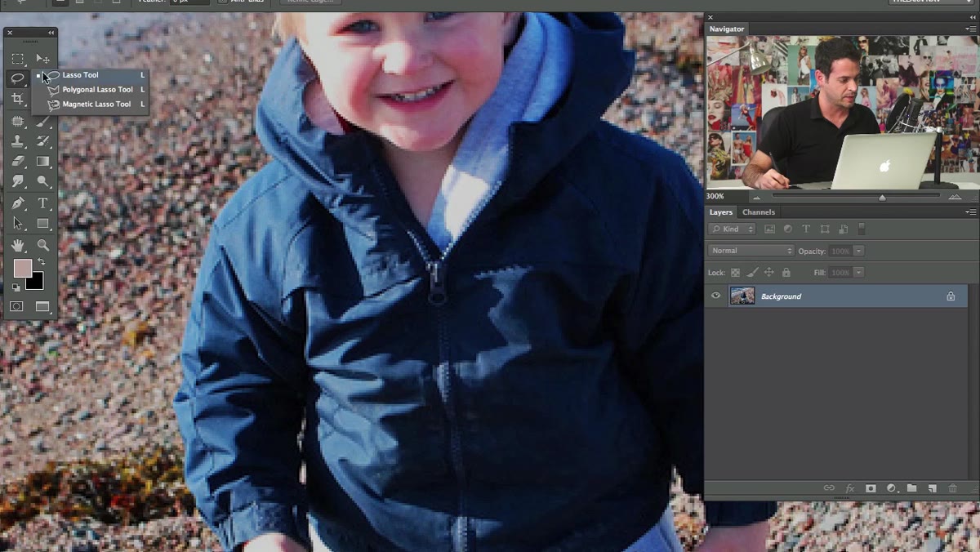The width and height of the screenshot is (980, 552).
Task: Swap foreground and background colors
Action: point(41,262)
